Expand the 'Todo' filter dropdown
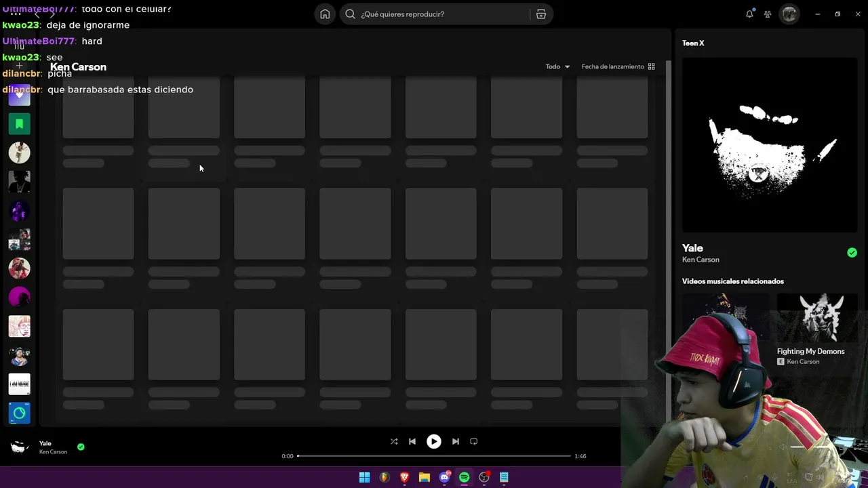Viewport: 868px width, 488px height. [557, 66]
